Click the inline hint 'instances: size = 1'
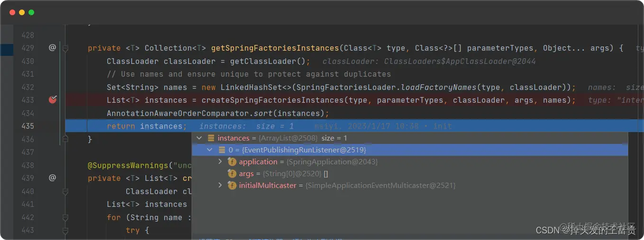This screenshot has width=644, height=240. 247,126
